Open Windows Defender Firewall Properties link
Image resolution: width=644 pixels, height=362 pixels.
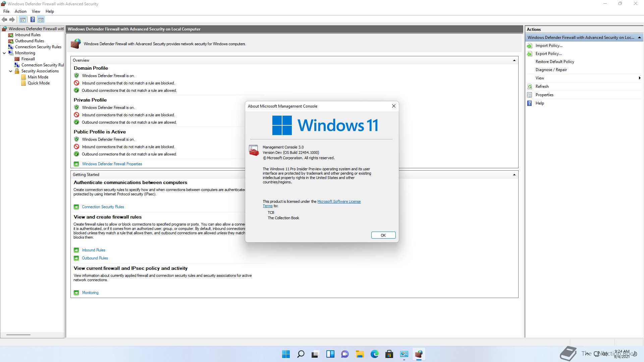point(112,164)
